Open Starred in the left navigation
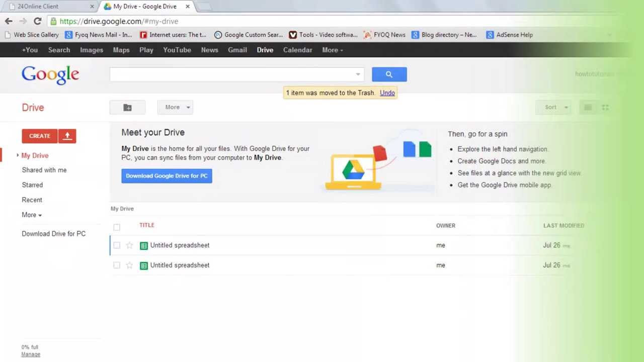Screen dimensions: 644x362 tap(32, 185)
